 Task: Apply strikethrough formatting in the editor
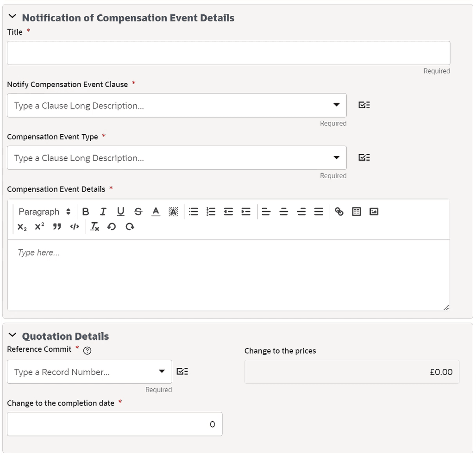138,212
